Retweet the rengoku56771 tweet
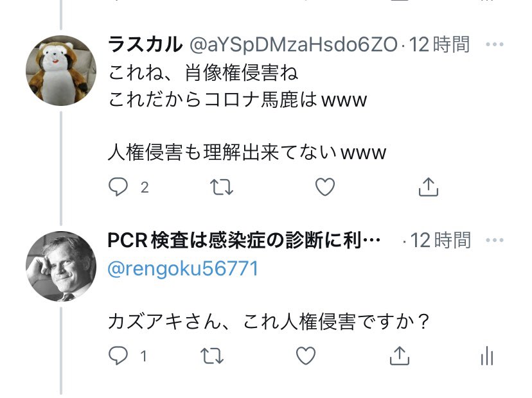 pos(212,356)
